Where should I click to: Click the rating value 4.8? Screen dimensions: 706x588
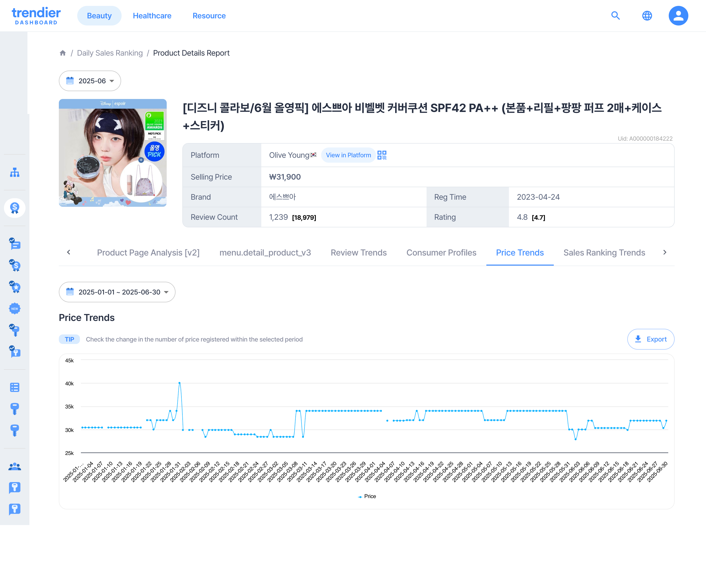522,217
